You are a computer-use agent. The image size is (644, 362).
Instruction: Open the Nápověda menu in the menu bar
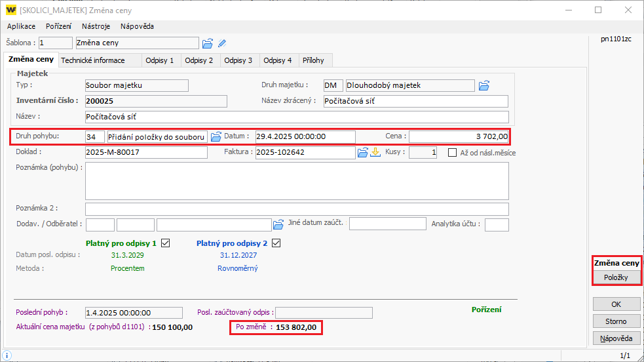point(137,26)
